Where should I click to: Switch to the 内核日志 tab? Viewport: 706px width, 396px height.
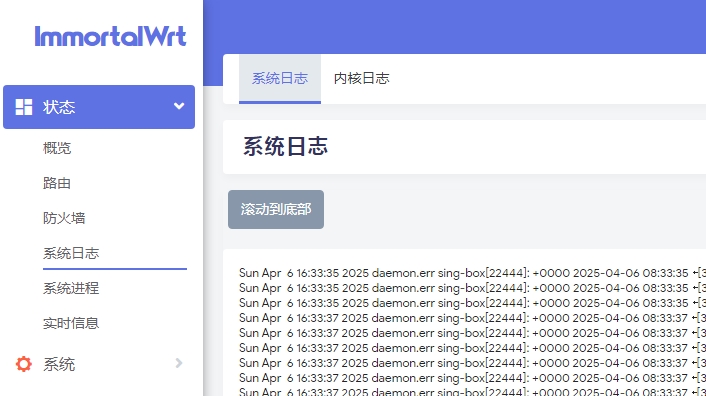point(362,79)
